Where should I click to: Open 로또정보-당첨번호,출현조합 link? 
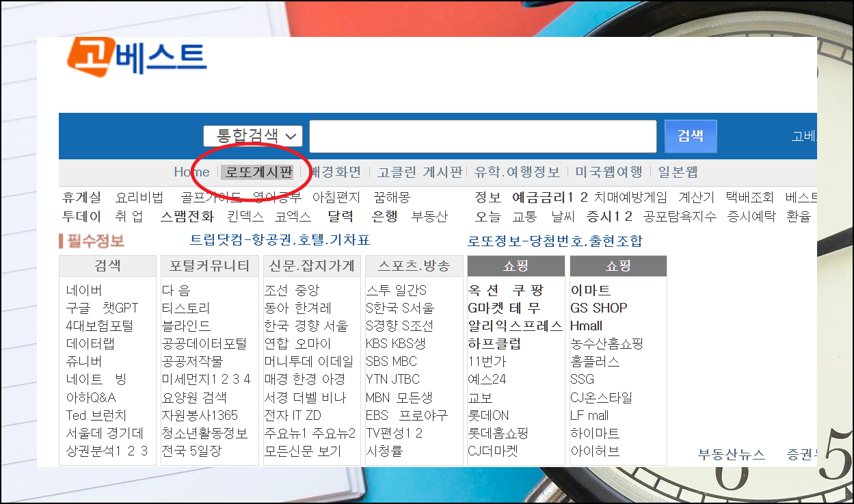[555, 241]
